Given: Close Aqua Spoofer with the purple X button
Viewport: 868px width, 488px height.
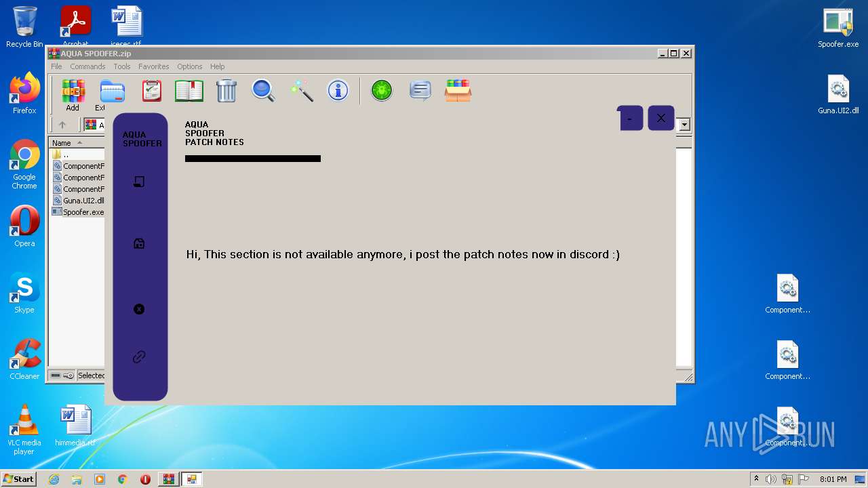Looking at the screenshot, I should coord(661,118).
